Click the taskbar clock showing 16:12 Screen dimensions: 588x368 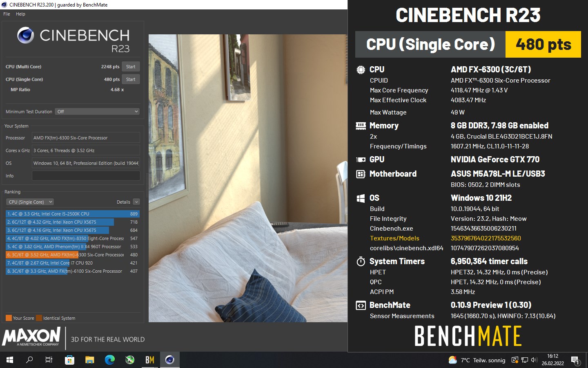coord(552,360)
